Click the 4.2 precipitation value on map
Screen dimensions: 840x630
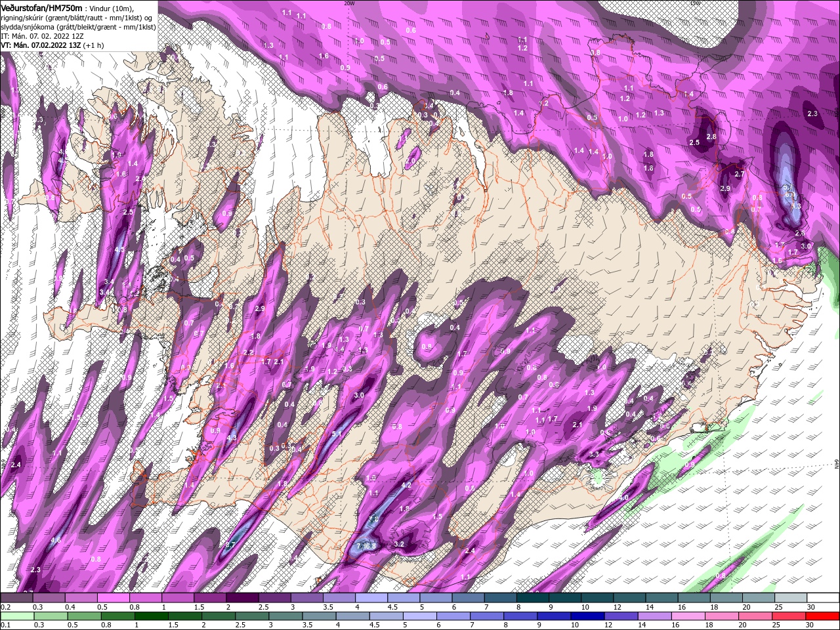(406, 486)
